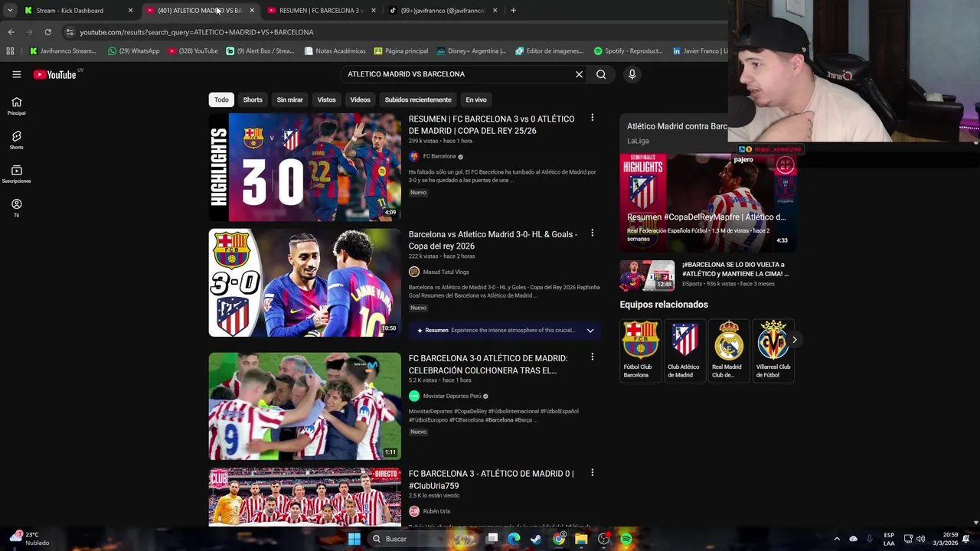Show more related teams with the arrow
Screen dimensions: 980x551
click(x=794, y=339)
